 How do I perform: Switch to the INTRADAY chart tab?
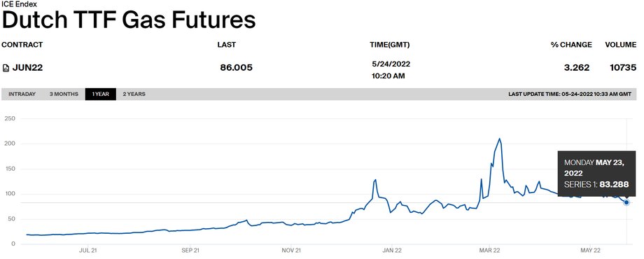tap(22, 94)
